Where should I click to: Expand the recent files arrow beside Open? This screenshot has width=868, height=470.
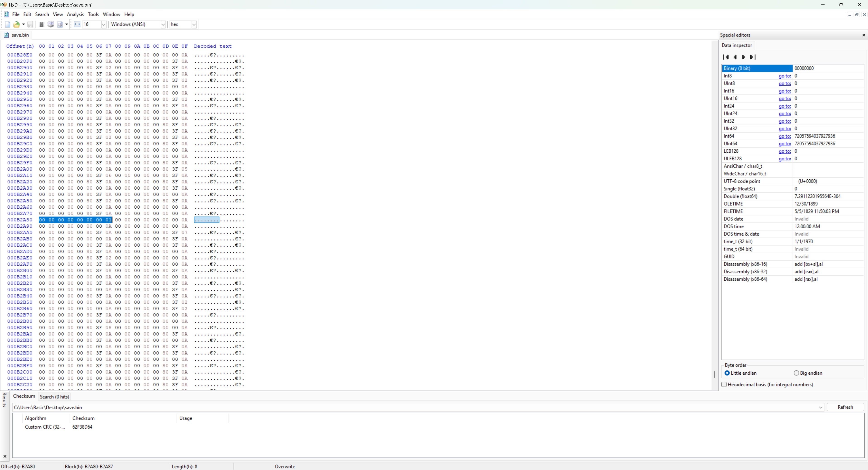[x=23, y=24]
